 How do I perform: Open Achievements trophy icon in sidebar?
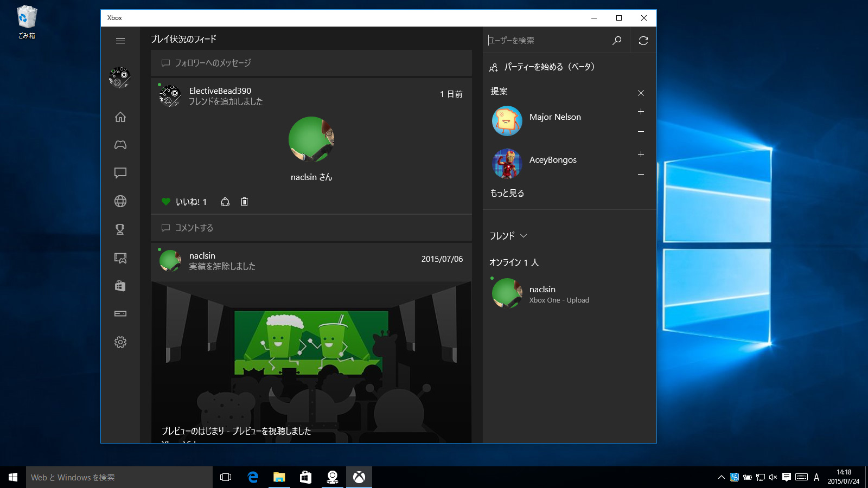coord(120,229)
